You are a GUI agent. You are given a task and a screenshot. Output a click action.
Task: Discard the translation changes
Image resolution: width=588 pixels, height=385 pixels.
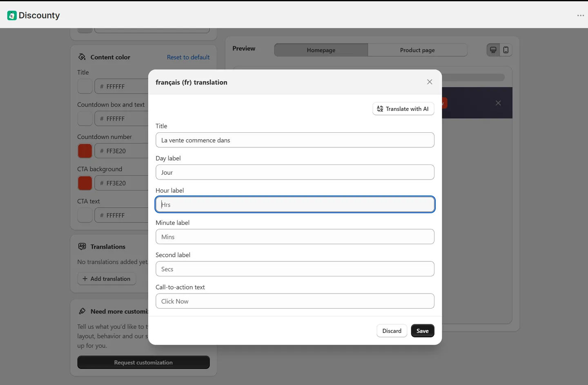pos(392,331)
